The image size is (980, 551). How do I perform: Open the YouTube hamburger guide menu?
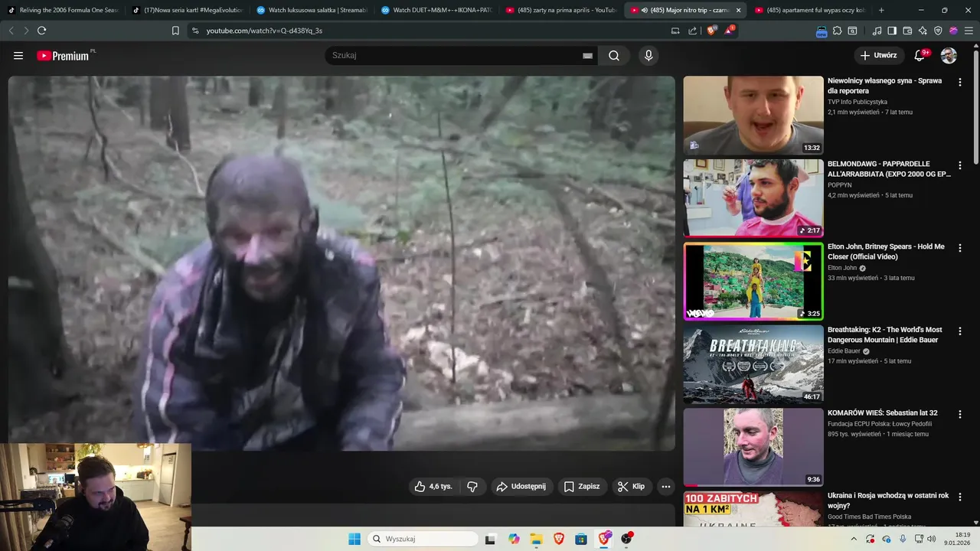pyautogui.click(x=18, y=56)
